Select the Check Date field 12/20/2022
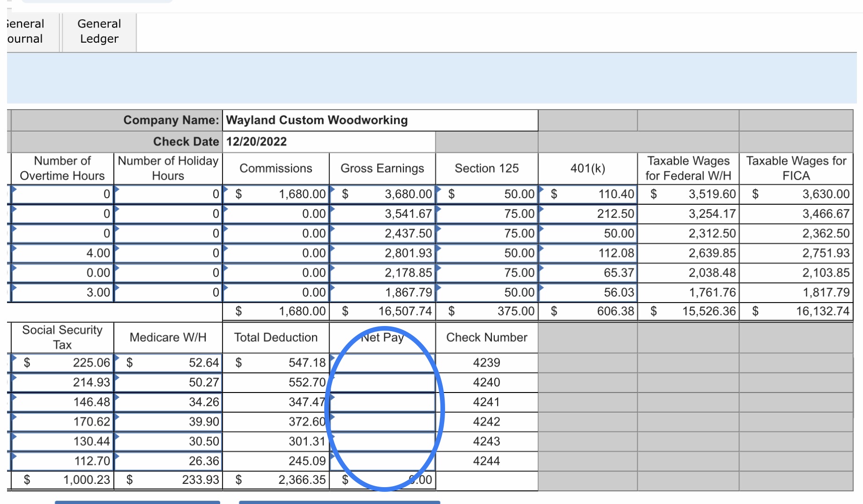The width and height of the screenshot is (863, 504). 329,141
